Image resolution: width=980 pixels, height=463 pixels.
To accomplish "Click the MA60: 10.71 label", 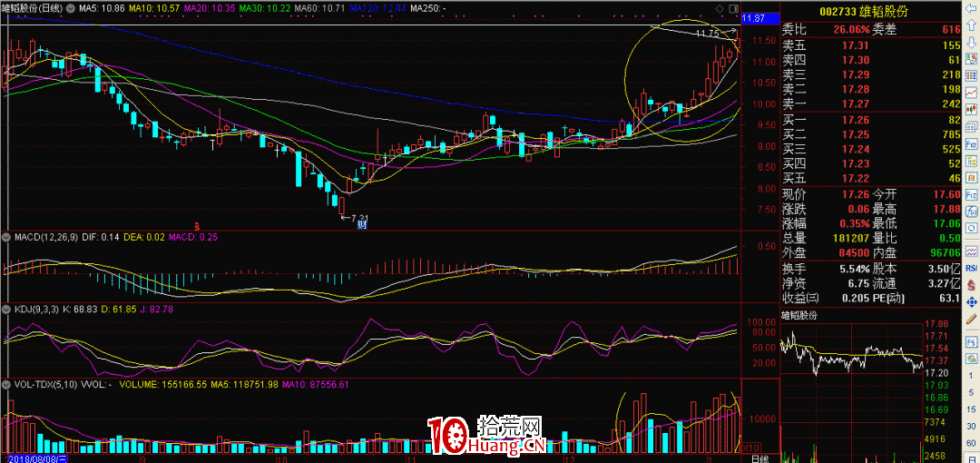I will (318, 9).
